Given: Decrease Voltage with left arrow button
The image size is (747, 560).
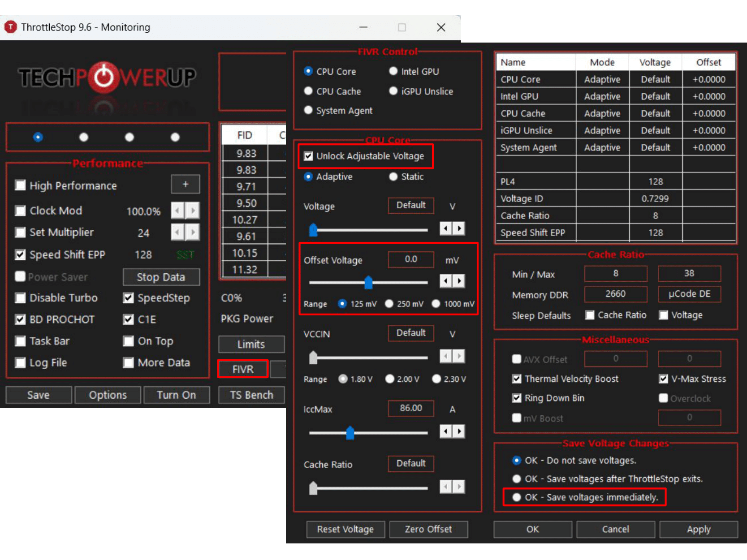Looking at the screenshot, I should click(x=445, y=229).
